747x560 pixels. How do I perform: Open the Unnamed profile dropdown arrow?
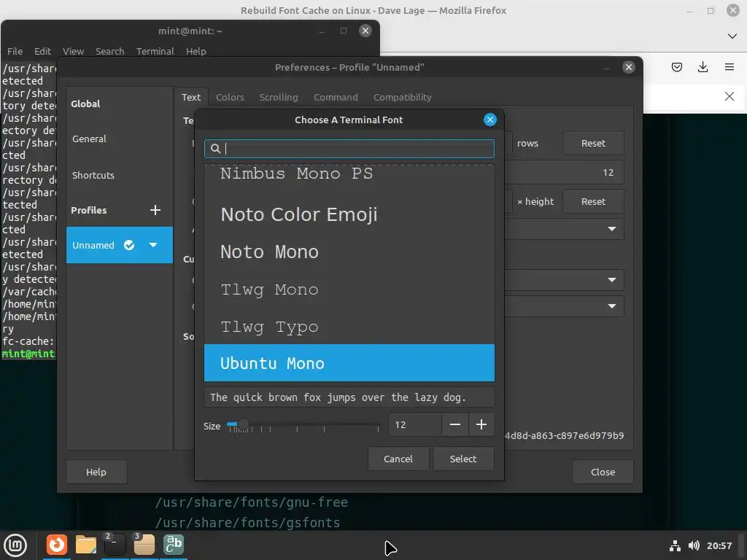(153, 245)
